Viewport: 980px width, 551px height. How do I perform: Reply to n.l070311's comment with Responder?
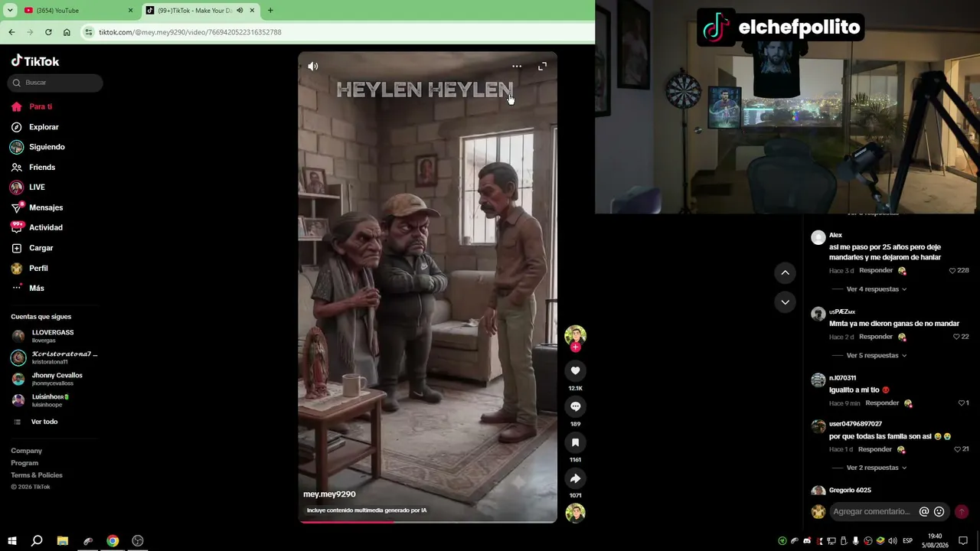coord(882,403)
